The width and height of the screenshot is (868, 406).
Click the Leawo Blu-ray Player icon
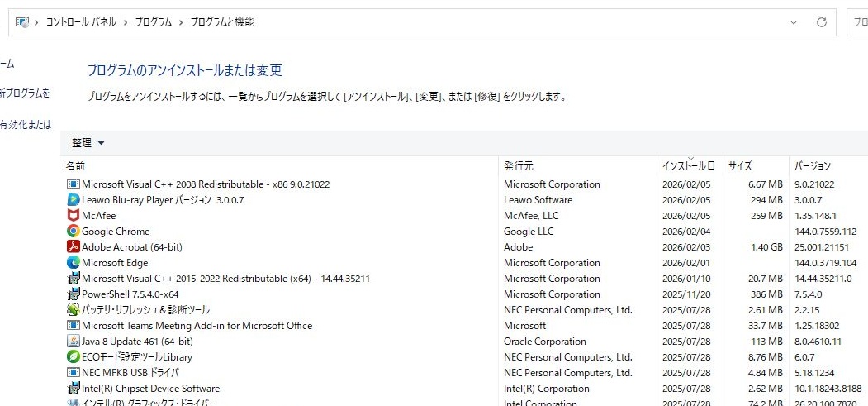click(73, 200)
